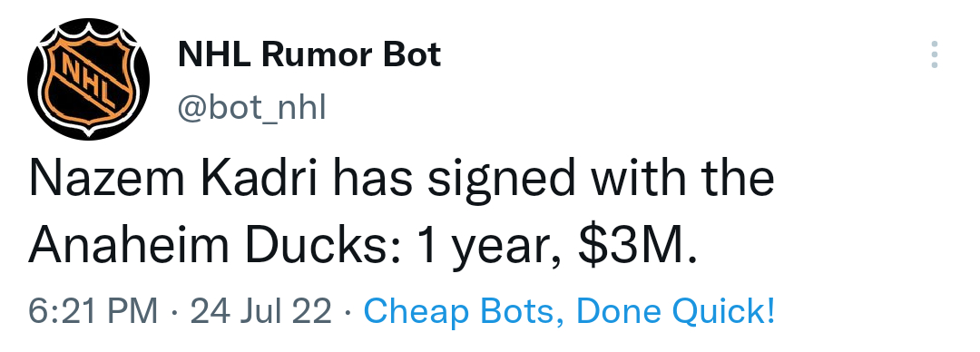This screenshot has width=980, height=352.
Task: Click the 24 Jul 22 date
Action: point(260,311)
